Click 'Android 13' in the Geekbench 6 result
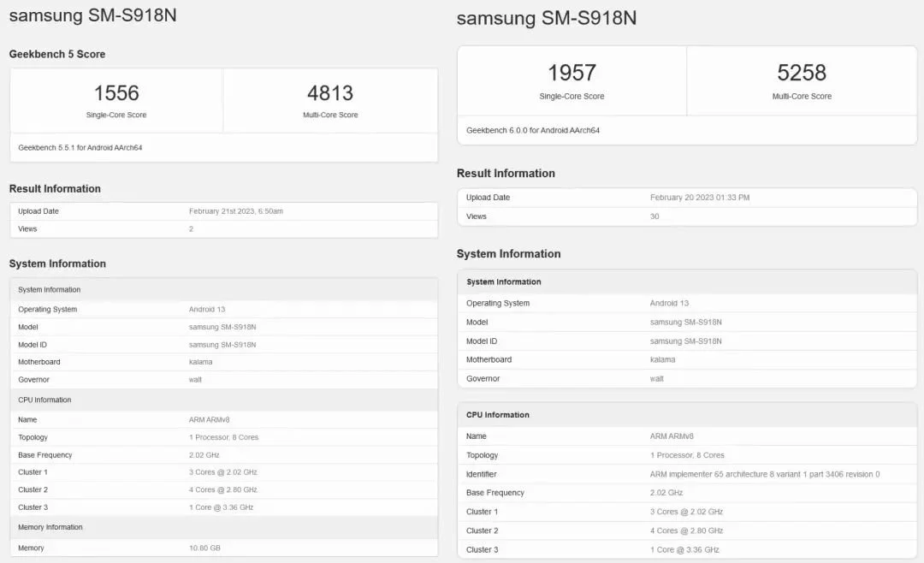 [x=669, y=303]
